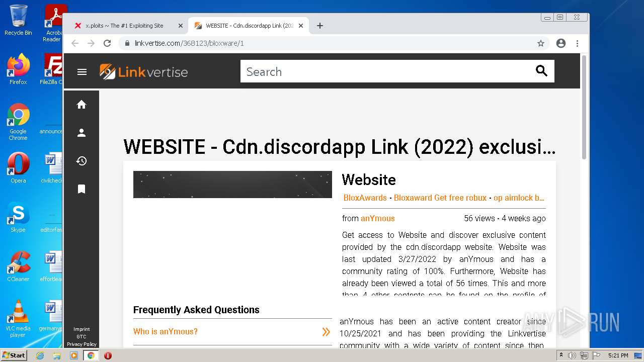This screenshot has height=362, width=644.
Task: Expand Who is anYmous question
Action: (232, 331)
